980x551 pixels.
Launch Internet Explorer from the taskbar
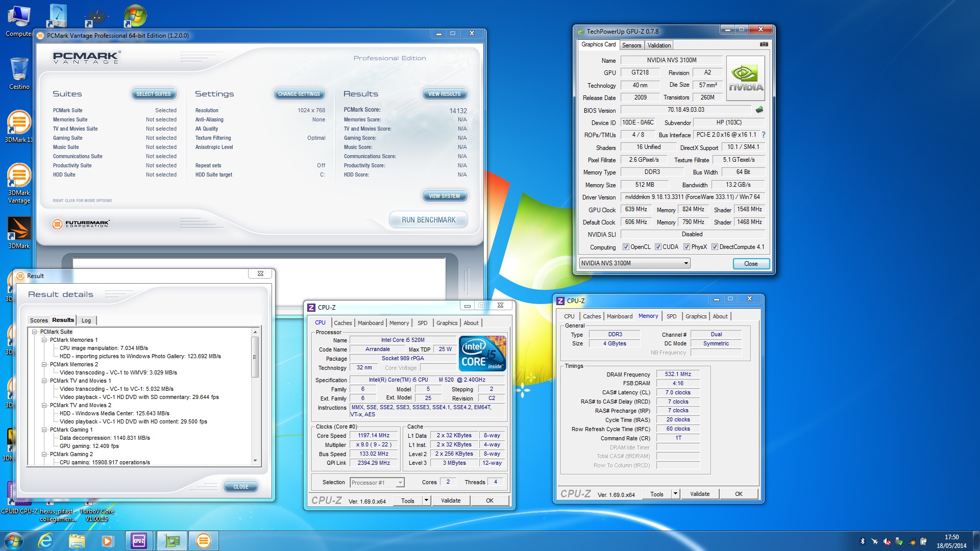[x=45, y=540]
